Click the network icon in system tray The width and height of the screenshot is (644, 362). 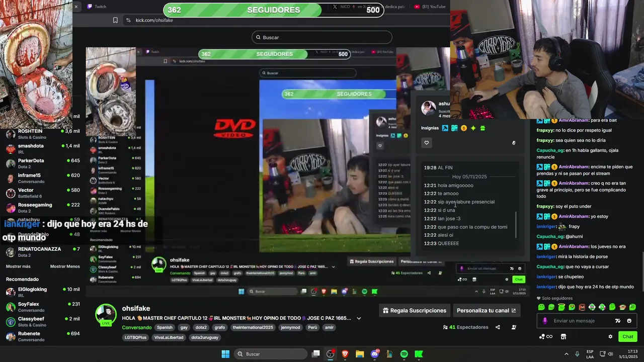pos(602,354)
